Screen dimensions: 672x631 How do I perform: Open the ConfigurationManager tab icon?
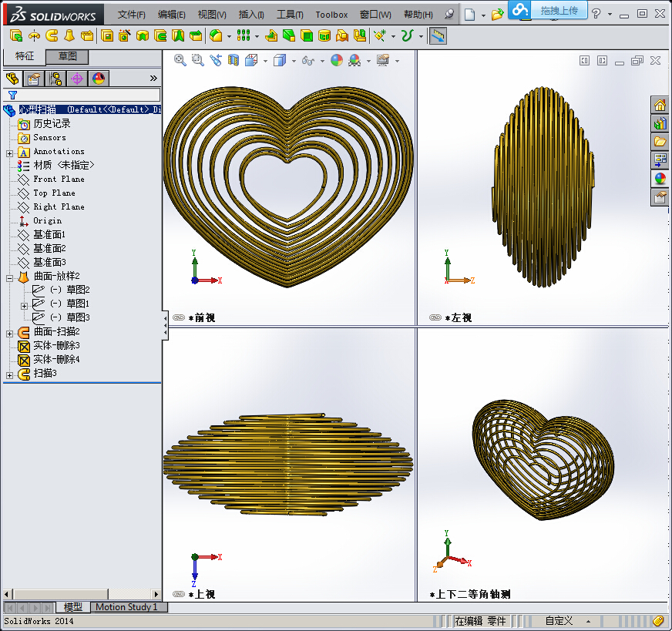55,79
